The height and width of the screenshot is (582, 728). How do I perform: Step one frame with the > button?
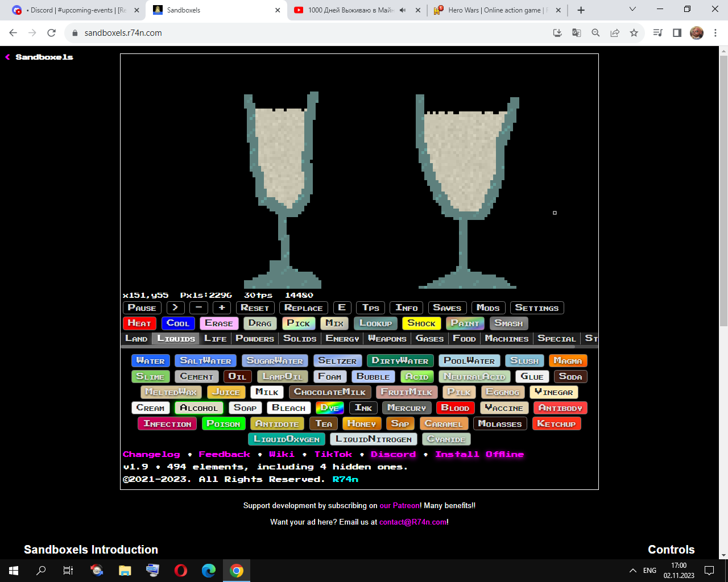point(175,307)
